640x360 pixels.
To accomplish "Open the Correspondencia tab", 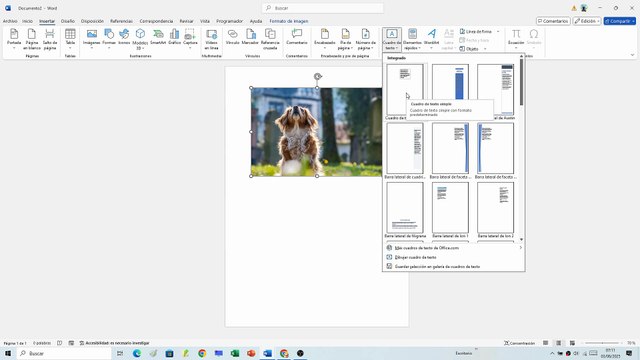I will point(156,21).
